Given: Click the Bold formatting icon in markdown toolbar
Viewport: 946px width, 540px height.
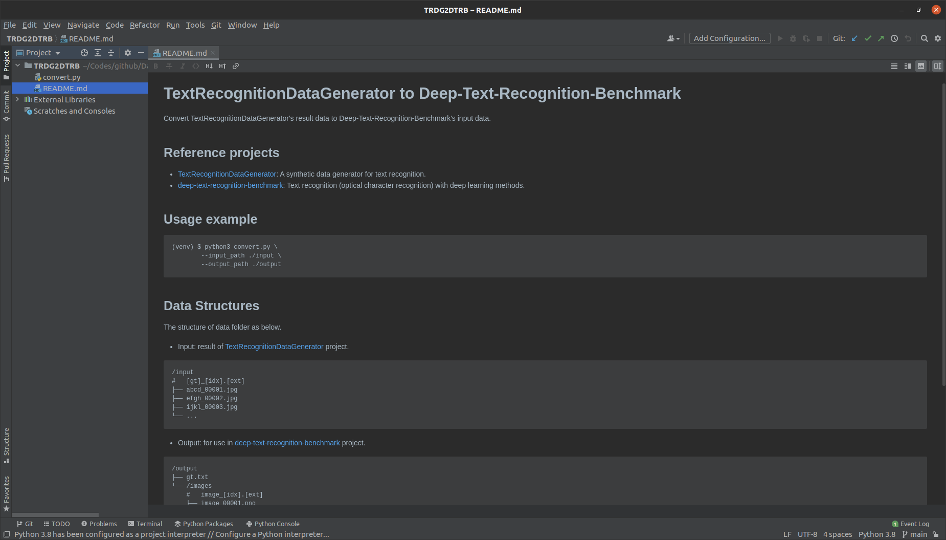Looking at the screenshot, I should pyautogui.click(x=156, y=66).
